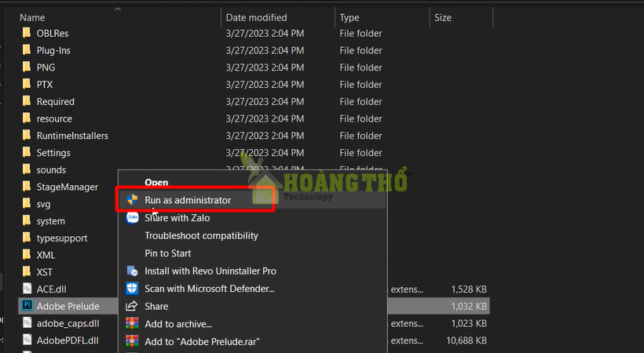Select the adobe_caps.dll file

click(x=68, y=323)
